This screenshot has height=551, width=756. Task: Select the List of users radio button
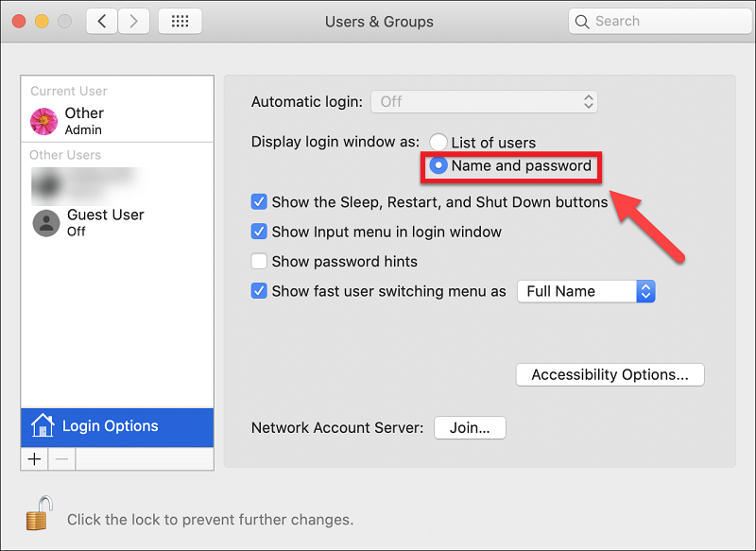click(438, 143)
